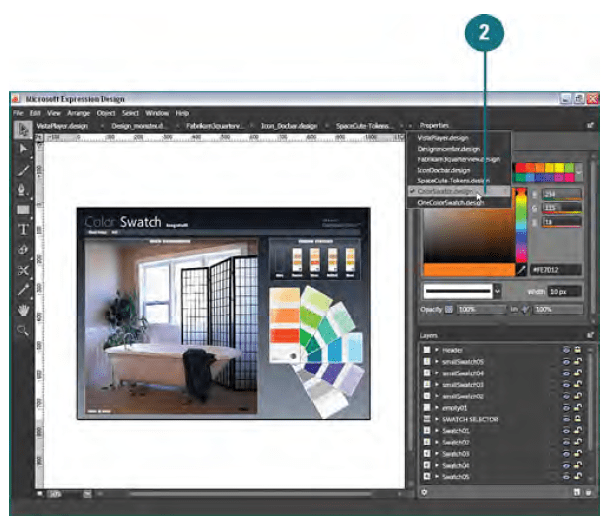
Task: Expand the empty01 layer
Action: [437, 408]
